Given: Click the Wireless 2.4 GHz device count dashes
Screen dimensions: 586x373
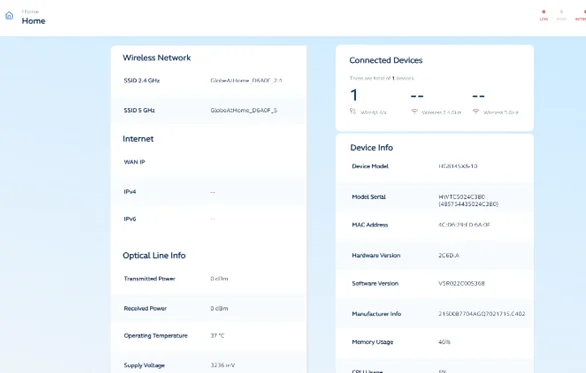Looking at the screenshot, I should coord(417,96).
